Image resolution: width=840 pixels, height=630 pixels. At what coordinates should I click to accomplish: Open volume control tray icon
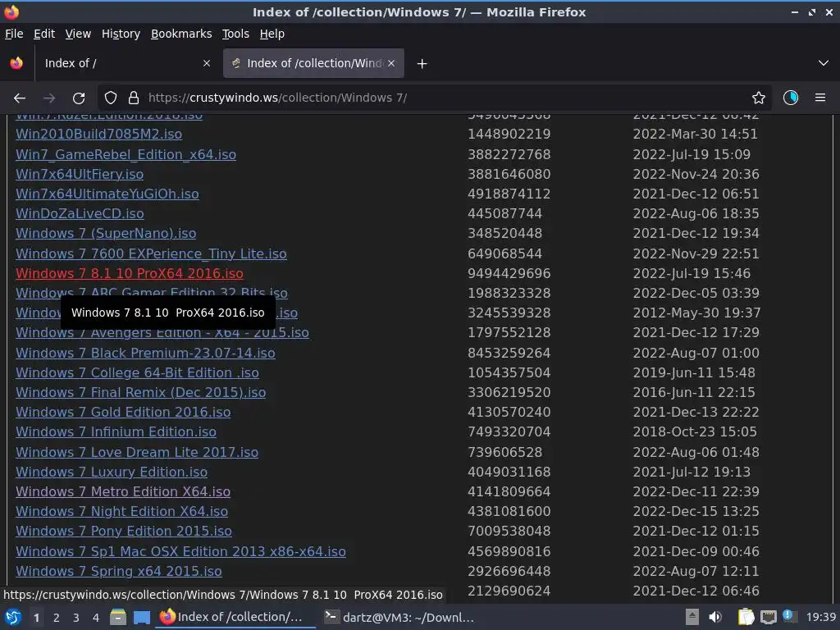point(714,618)
